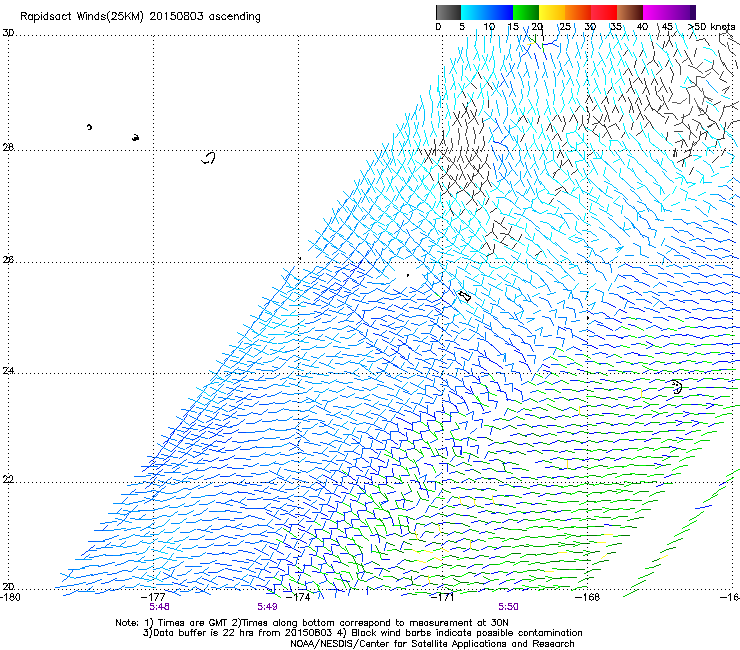Click the latitude label 30
The image size is (740, 650).
click(x=8, y=33)
